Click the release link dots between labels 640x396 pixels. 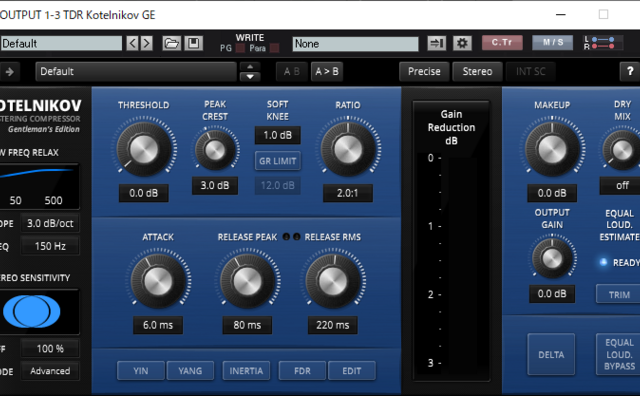tap(291, 237)
